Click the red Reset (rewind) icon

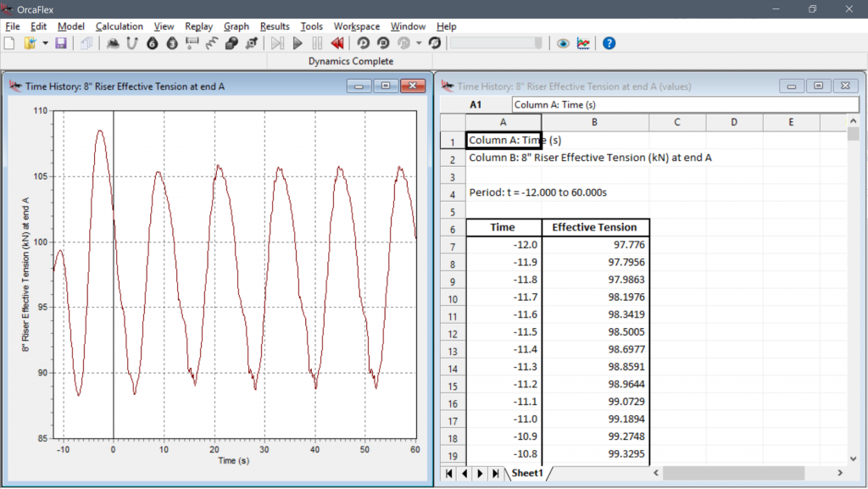[337, 43]
